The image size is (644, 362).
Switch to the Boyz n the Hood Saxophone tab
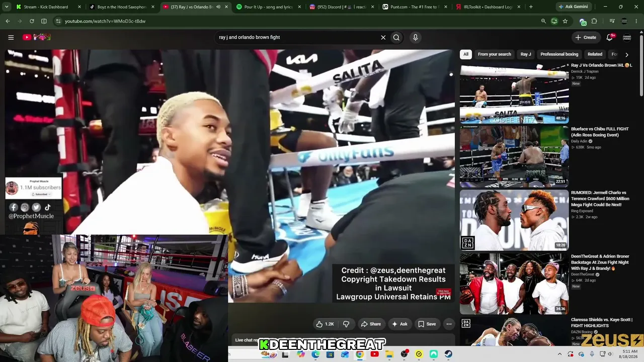(x=121, y=7)
